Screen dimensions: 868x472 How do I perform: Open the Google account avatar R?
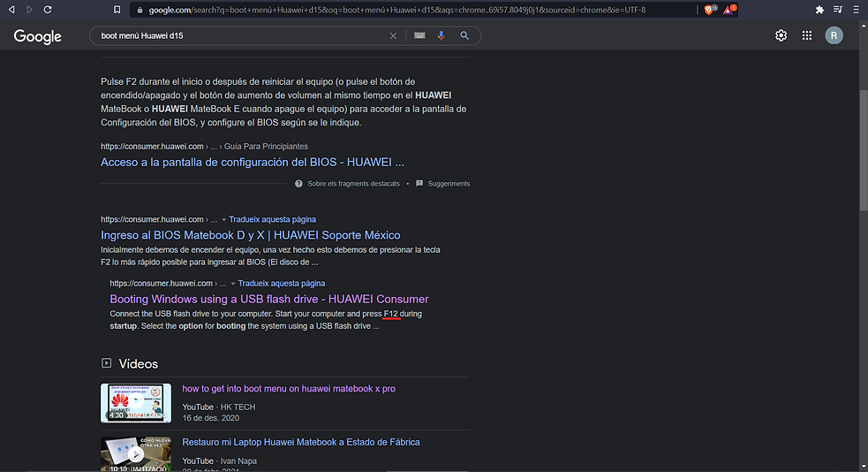[x=834, y=35]
